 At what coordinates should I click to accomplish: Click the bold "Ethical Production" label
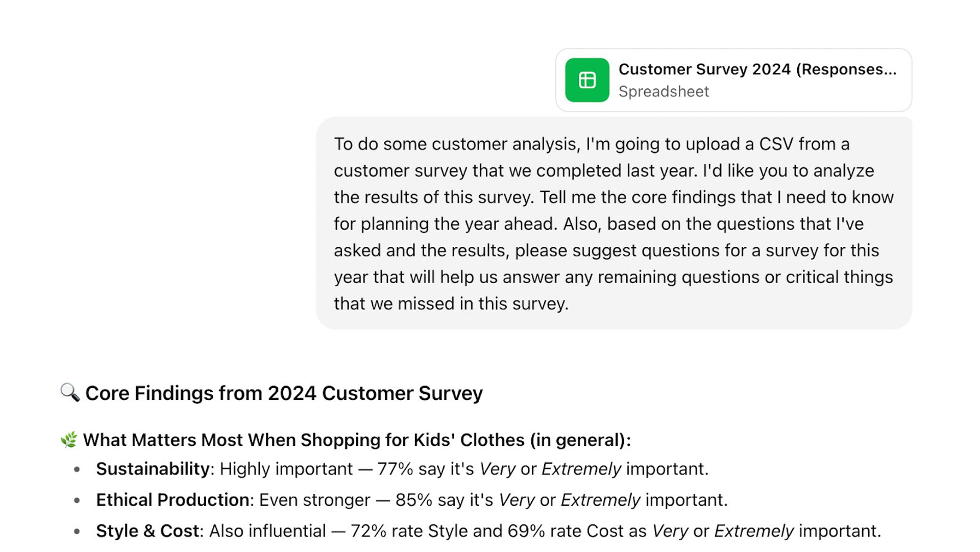[x=173, y=500]
